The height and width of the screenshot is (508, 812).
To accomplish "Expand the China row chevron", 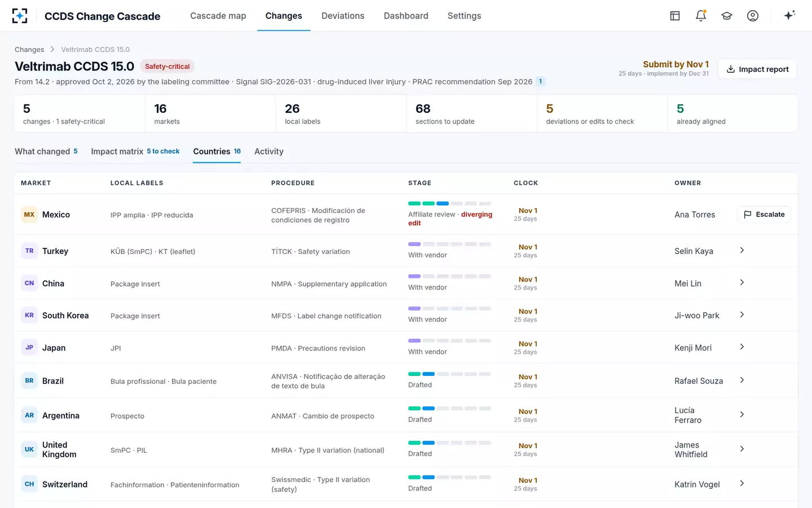I will [742, 282].
